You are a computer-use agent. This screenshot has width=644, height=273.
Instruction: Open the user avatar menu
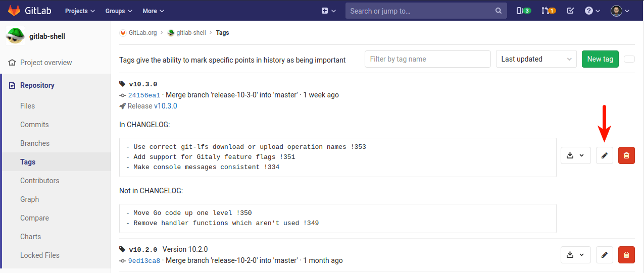(x=620, y=11)
